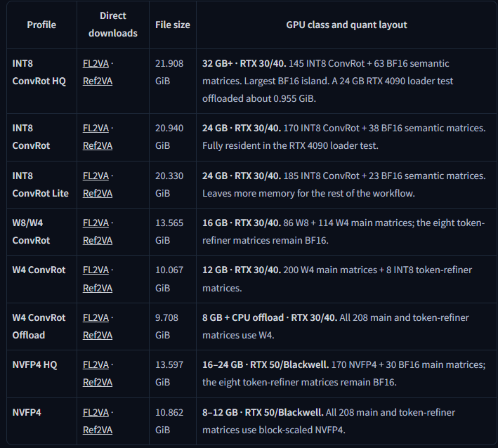Click Ref2VA download for W8/W4 ConvRot
The width and height of the screenshot is (498, 448).
tap(98, 240)
